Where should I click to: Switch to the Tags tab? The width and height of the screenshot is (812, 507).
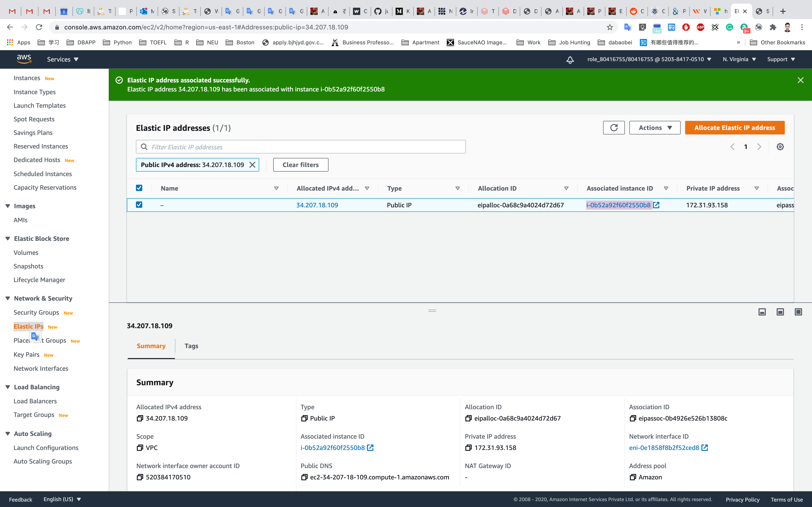(191, 346)
